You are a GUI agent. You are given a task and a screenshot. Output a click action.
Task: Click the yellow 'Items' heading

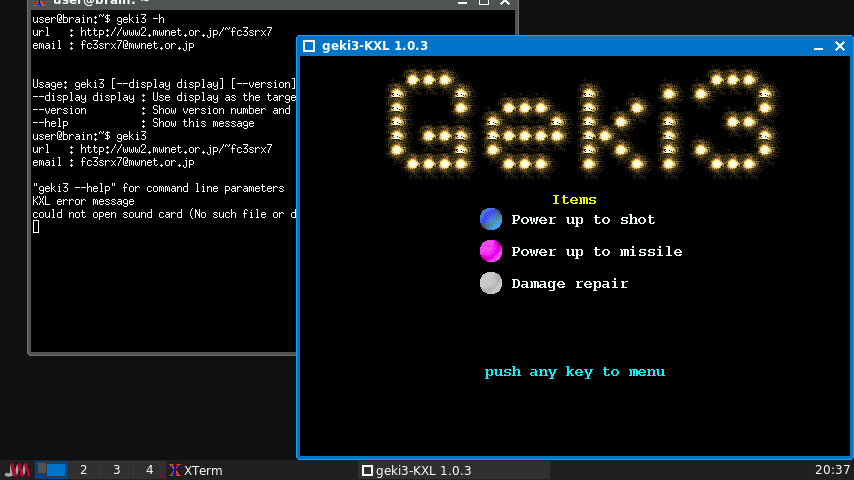pos(574,200)
